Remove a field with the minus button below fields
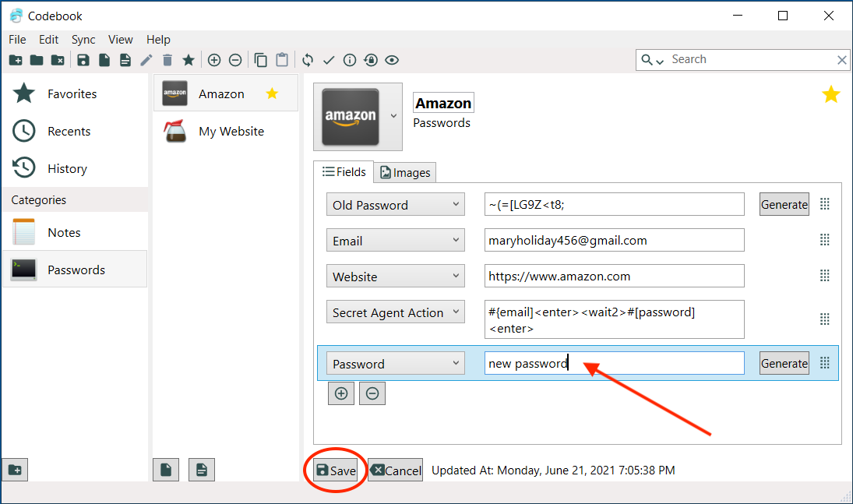This screenshot has height=504, width=853. (x=372, y=393)
